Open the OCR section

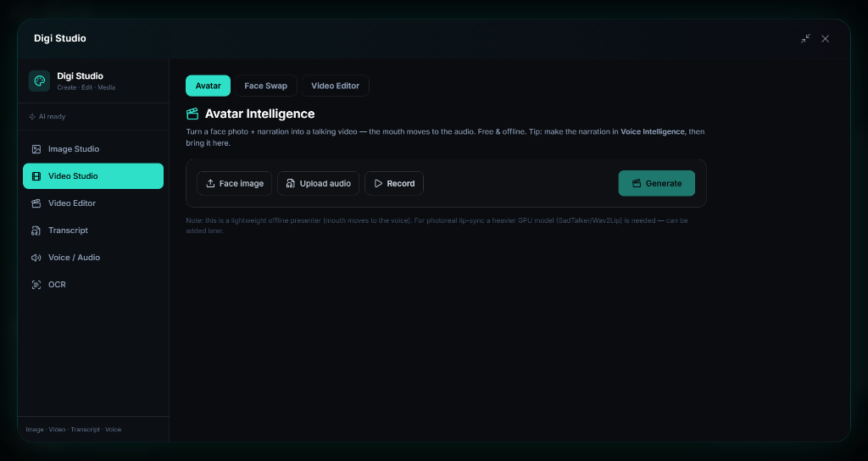93,285
